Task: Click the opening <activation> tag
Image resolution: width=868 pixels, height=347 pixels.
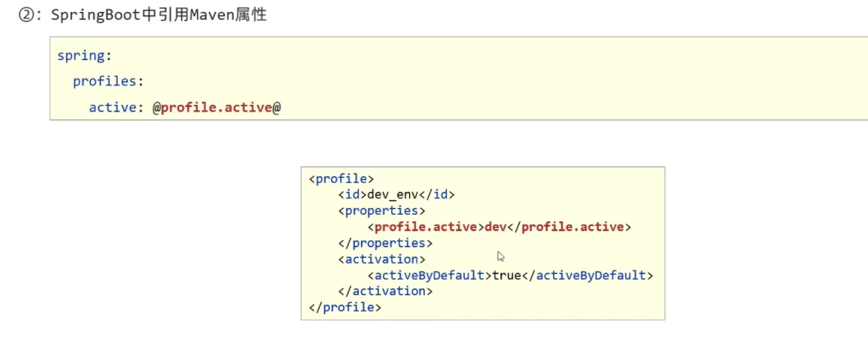Action: pyautogui.click(x=382, y=259)
